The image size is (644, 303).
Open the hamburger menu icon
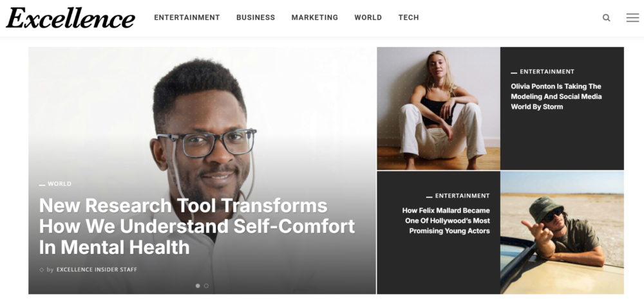[632, 17]
